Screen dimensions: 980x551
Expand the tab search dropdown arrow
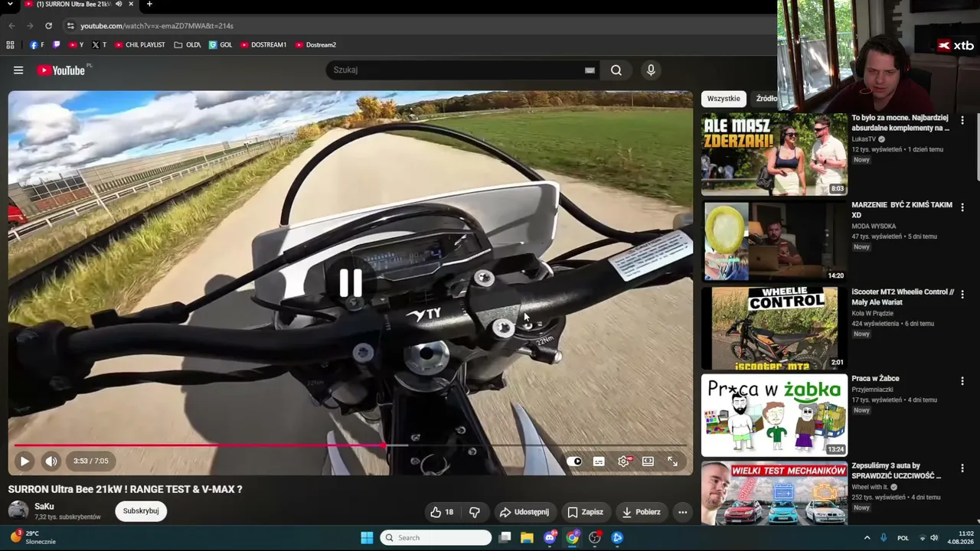[10, 4]
